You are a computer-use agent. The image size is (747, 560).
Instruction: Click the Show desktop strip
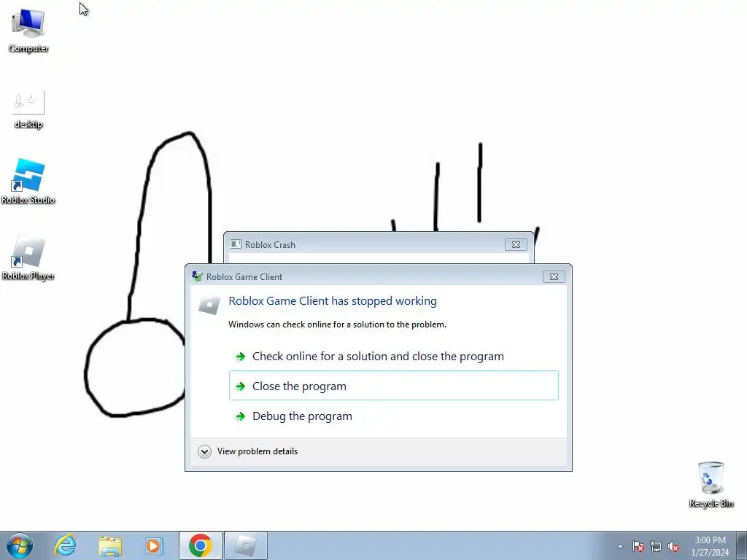point(741,545)
